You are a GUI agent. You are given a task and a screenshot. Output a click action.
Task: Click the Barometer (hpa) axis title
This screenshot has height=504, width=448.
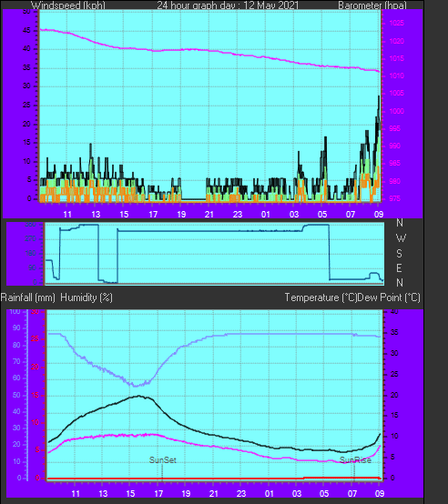click(372, 5)
